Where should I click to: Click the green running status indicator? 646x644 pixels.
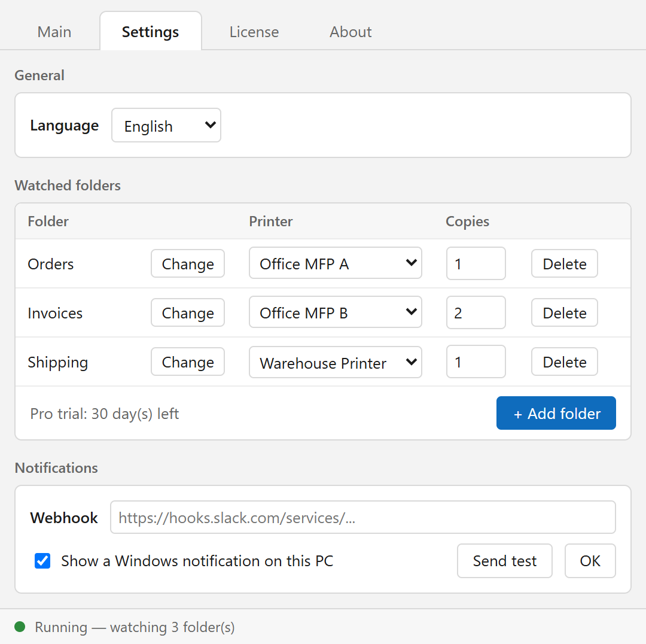20,627
